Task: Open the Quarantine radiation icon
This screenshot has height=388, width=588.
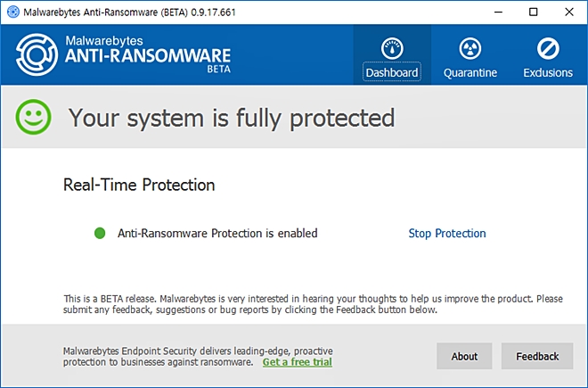Action: [x=470, y=48]
